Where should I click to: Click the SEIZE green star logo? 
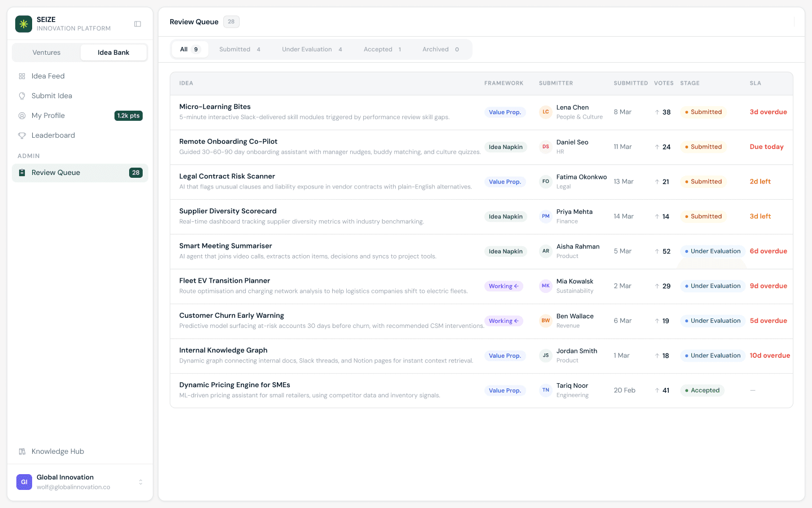(24, 24)
